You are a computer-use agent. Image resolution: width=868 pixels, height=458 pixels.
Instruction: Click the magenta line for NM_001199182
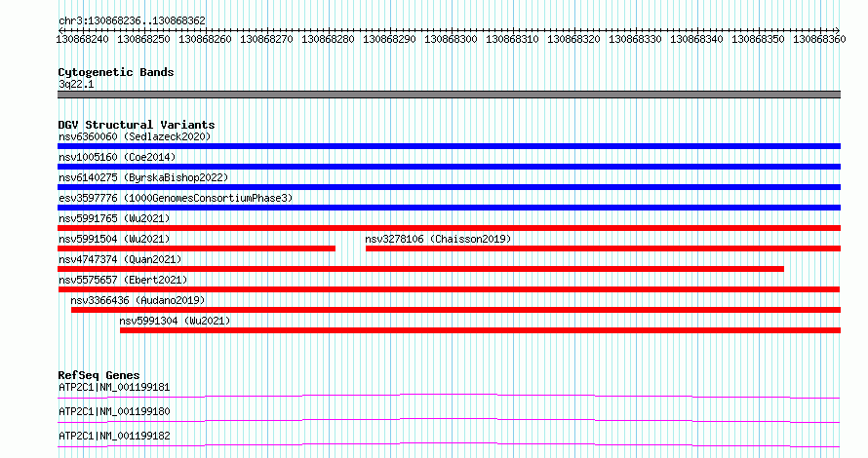449,444
